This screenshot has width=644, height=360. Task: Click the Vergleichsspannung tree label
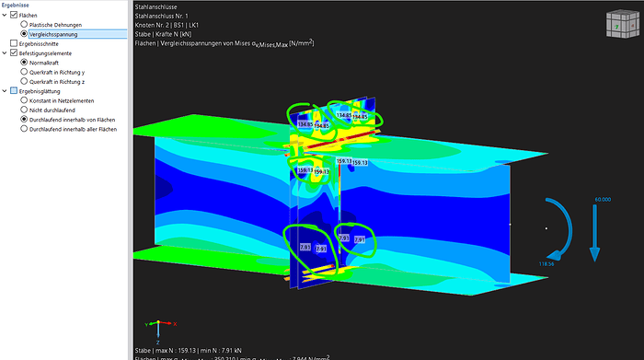[53, 34]
